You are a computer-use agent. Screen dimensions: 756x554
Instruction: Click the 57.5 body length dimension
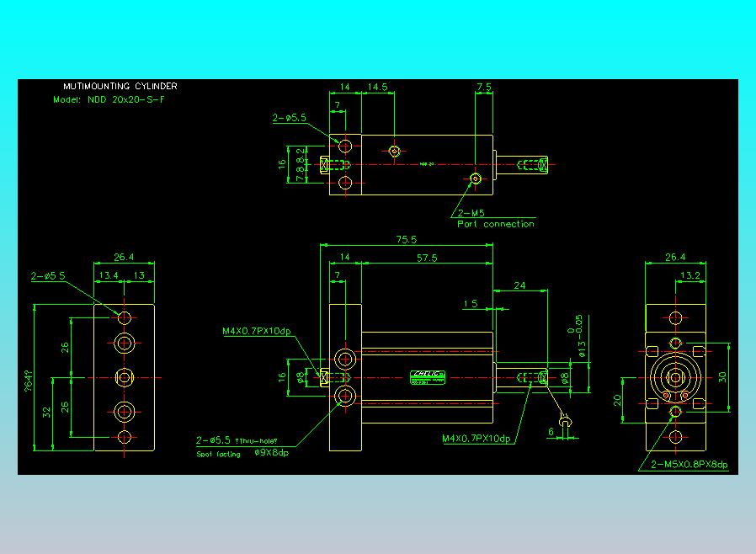(427, 258)
